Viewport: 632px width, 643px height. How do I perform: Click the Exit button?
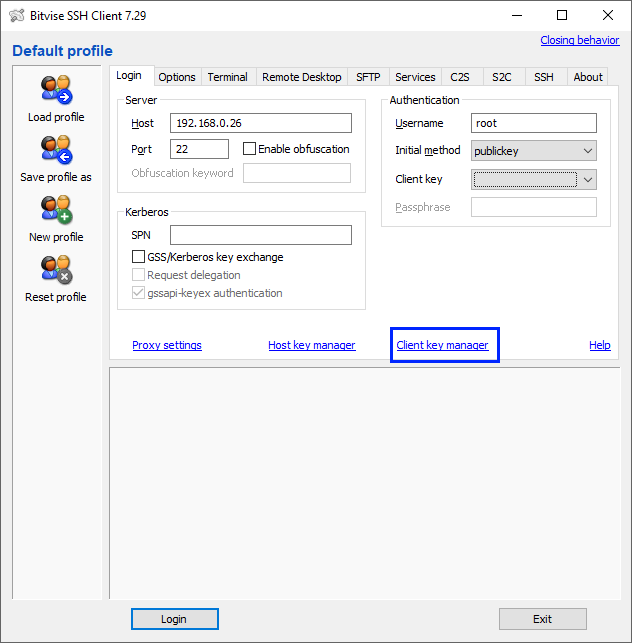pos(543,619)
